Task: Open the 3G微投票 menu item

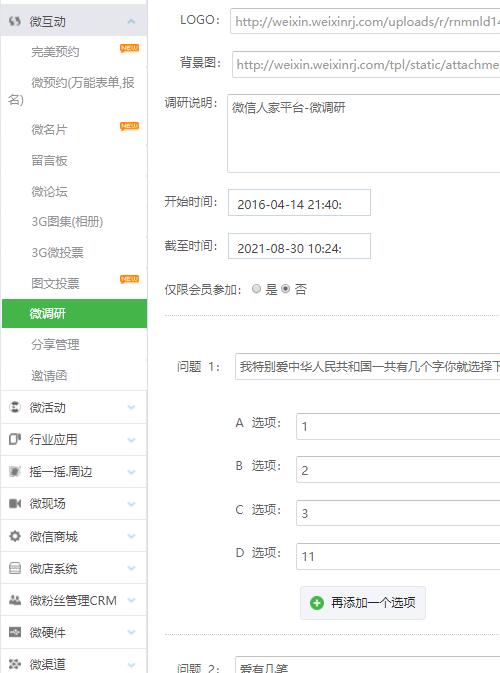Action: (x=57, y=252)
